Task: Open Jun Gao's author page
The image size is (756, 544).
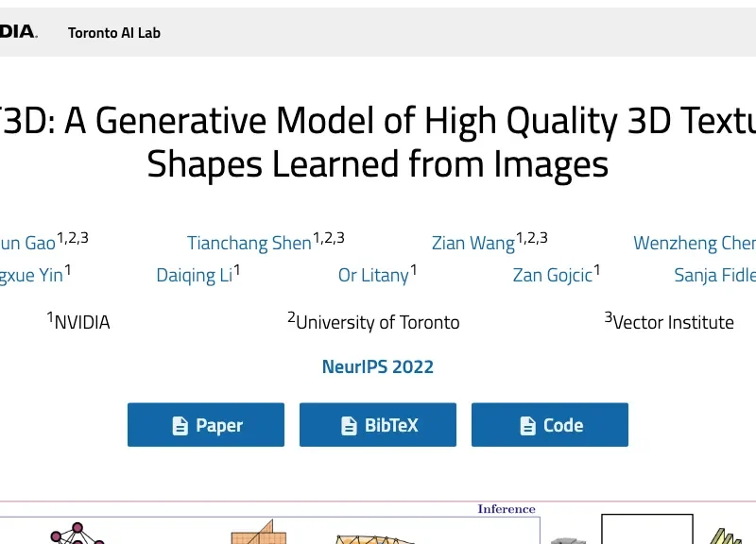Action: click(28, 243)
